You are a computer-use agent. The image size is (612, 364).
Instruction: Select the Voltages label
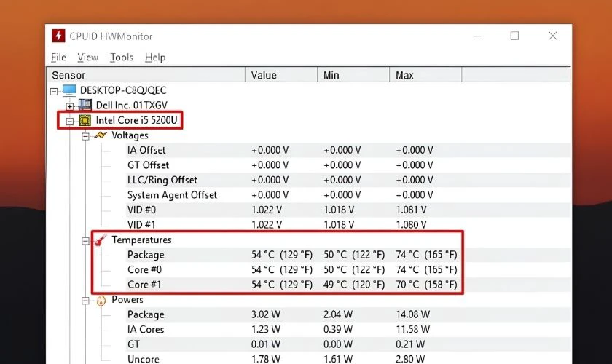pyautogui.click(x=130, y=135)
